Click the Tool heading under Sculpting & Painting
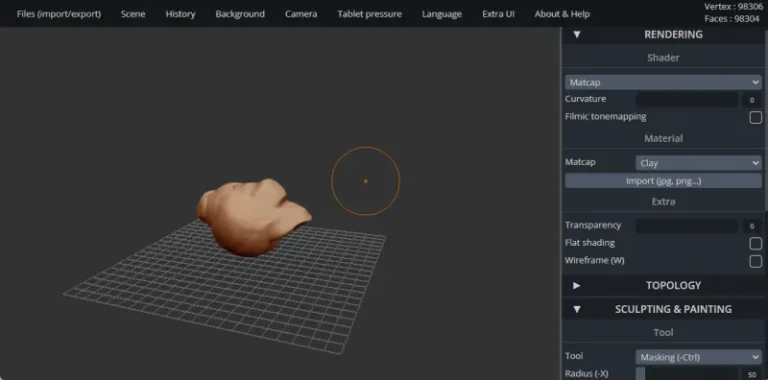Image resolution: width=768 pixels, height=380 pixels. [663, 332]
